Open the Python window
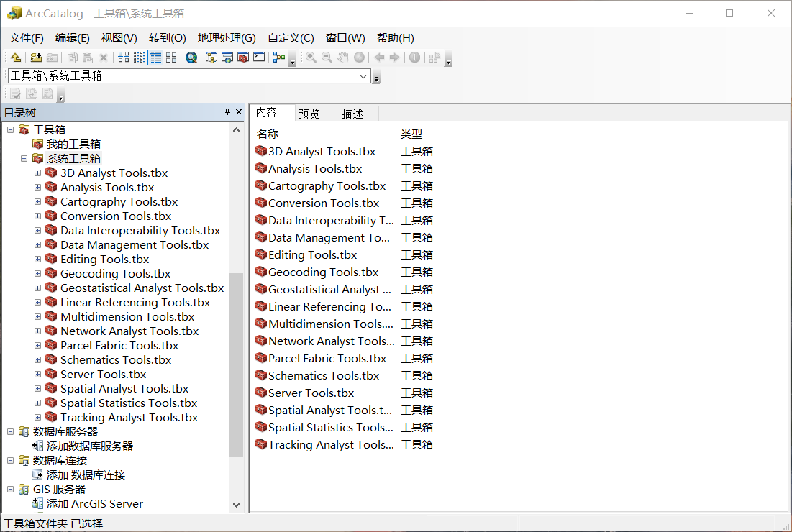The height and width of the screenshot is (532, 792). click(259, 57)
